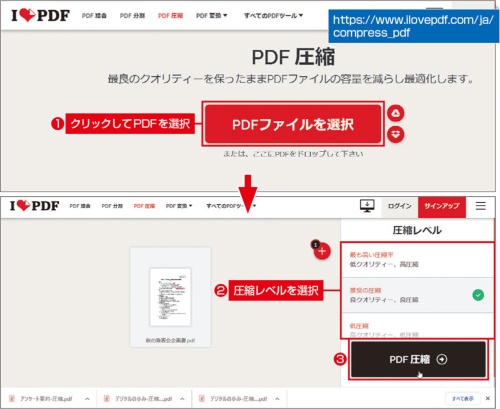Click the red サインアップ button

442,207
